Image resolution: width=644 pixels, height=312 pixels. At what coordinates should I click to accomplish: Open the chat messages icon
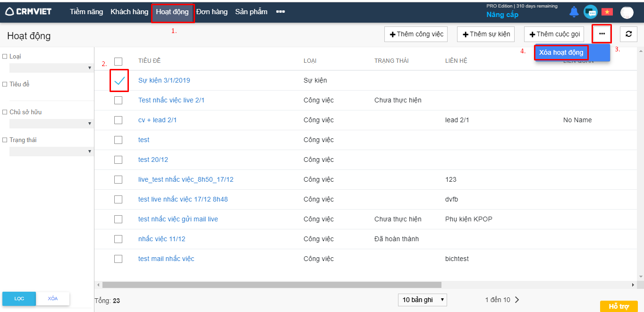coord(590,12)
